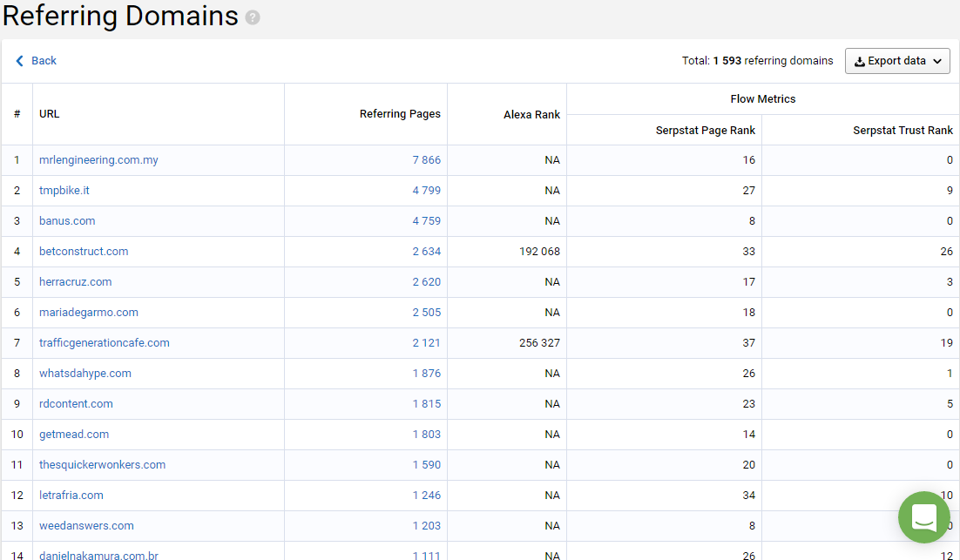This screenshot has width=960, height=560.
Task: Select Page Rank 33 for betconstruct.com
Action: tap(749, 252)
